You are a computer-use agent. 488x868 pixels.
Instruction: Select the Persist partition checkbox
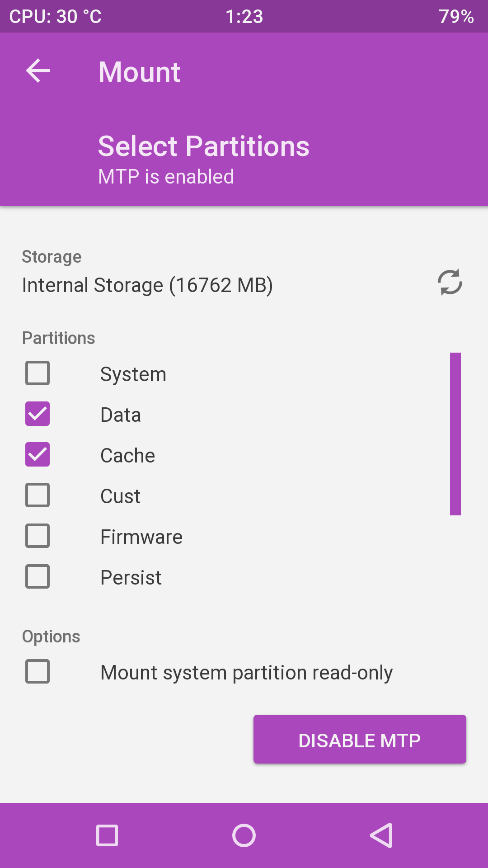coord(38,576)
